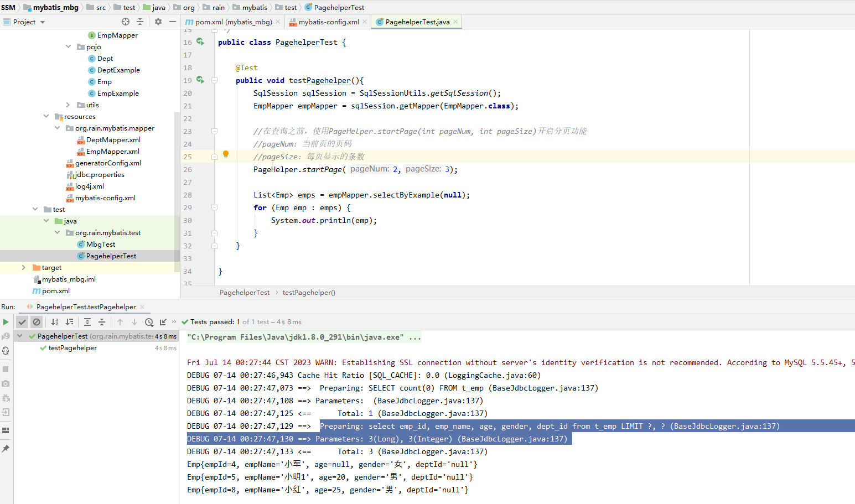The width and height of the screenshot is (855, 504).
Task: Click run gutter icon beside class PagehelperTest
Action: tap(200, 42)
